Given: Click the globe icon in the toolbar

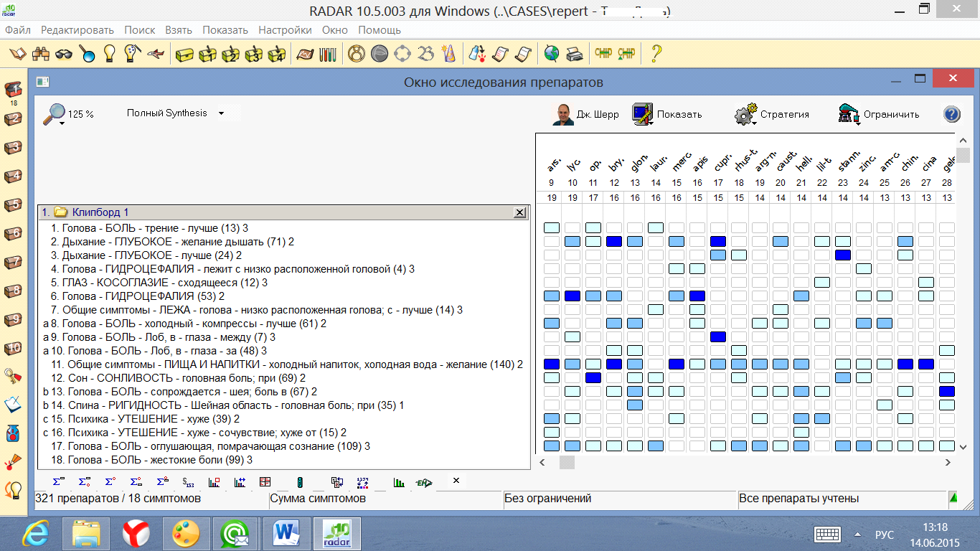Looking at the screenshot, I should tap(551, 54).
